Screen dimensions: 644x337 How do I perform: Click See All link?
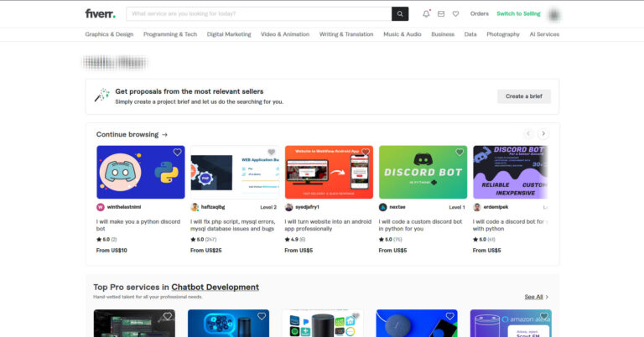(x=533, y=297)
